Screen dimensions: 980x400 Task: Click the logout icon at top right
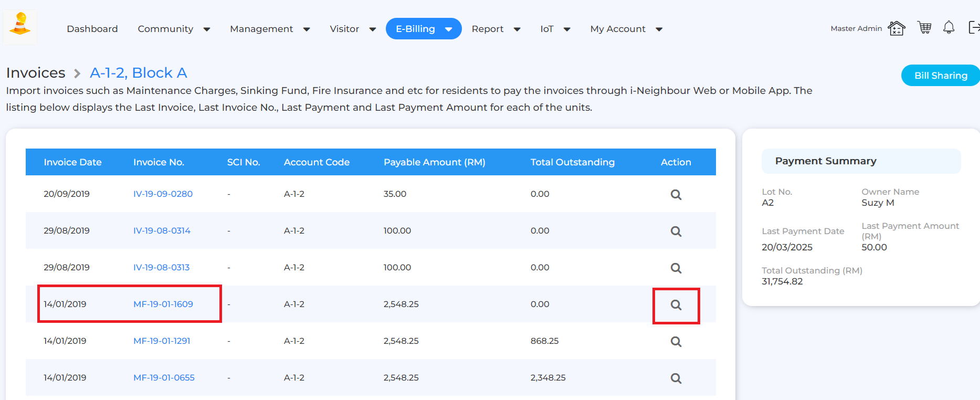pyautogui.click(x=974, y=28)
